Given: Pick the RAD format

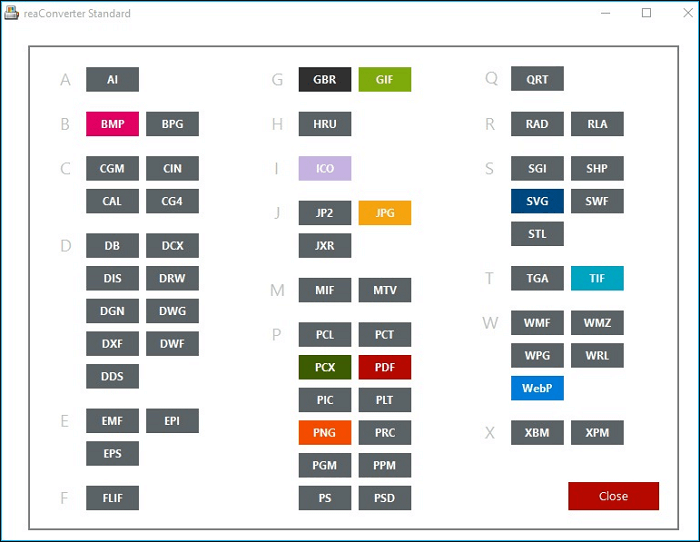Looking at the screenshot, I should pyautogui.click(x=538, y=124).
